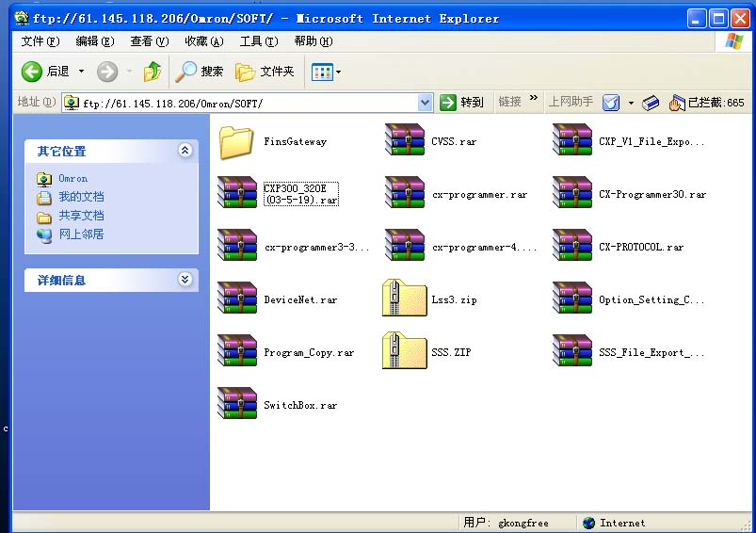
Task: Click the mail icon beside 上网助手
Action: (611, 103)
